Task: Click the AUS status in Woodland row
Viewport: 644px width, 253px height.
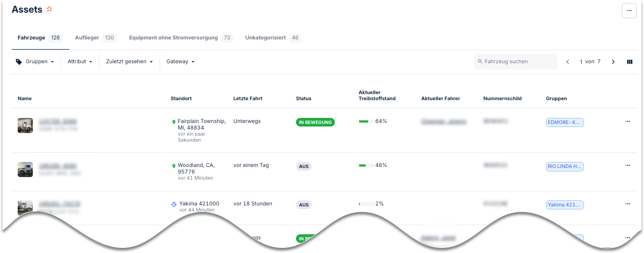Action: [x=304, y=166]
